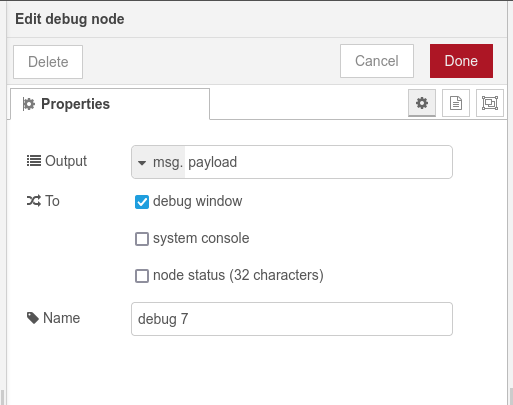This screenshot has height=405, width=513.
Task: Enable system console output checkbox
Action: point(142,239)
